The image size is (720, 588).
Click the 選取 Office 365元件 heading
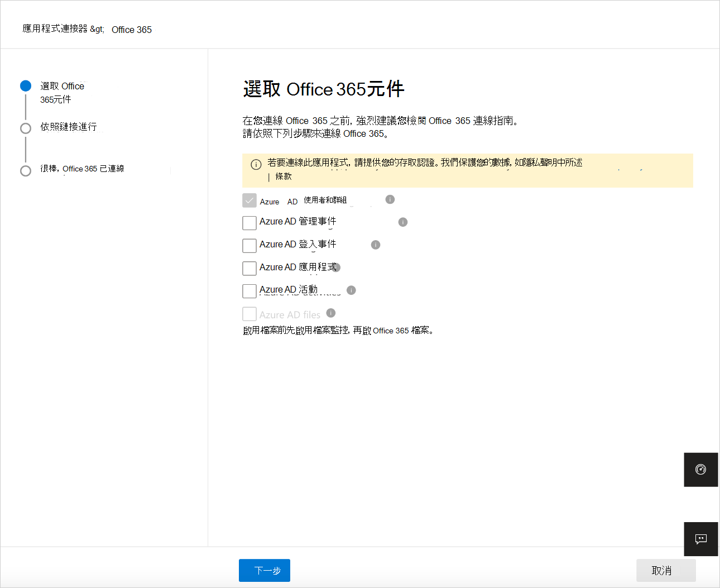[324, 89]
